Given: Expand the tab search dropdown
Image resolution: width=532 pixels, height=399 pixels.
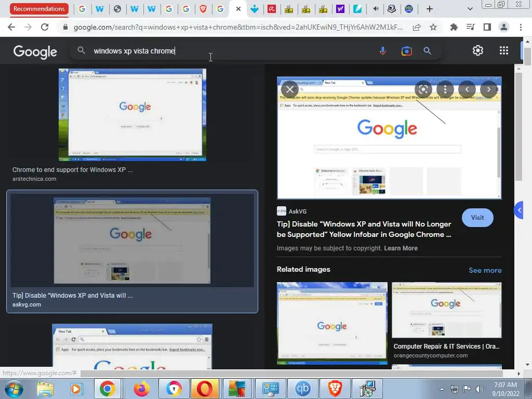Looking at the screenshot, I should tap(470, 9).
